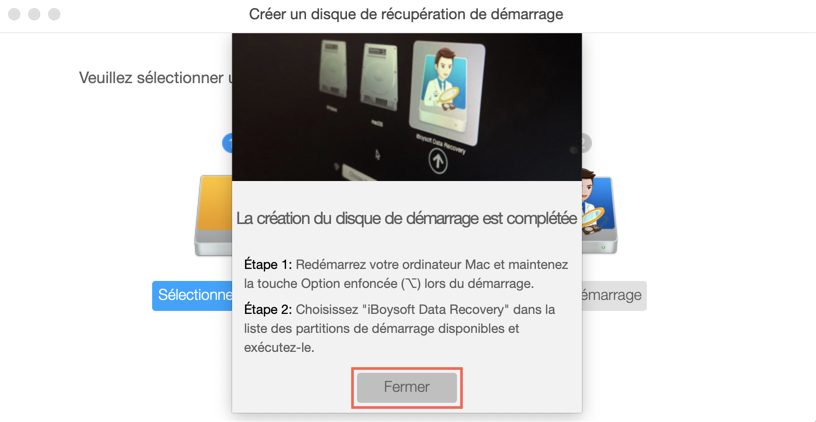Click the Fermer button
The height and width of the screenshot is (422, 816).
click(406, 387)
